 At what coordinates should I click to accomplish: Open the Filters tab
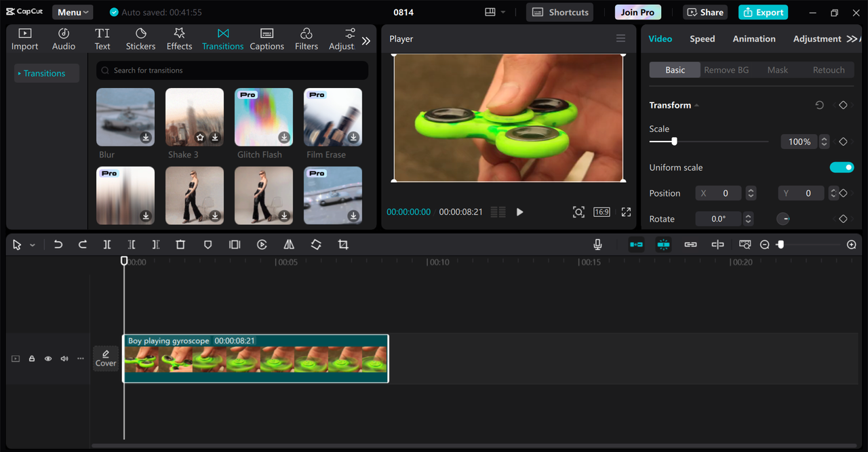307,39
